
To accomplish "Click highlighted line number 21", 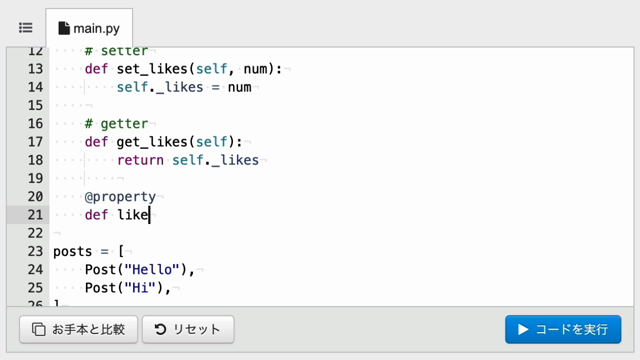I will (35, 215).
